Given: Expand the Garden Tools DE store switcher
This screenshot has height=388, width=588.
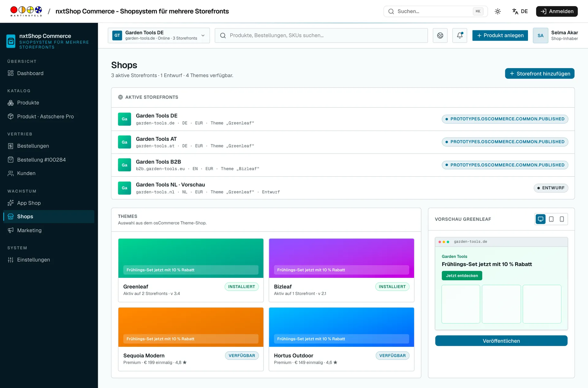Looking at the screenshot, I should pos(159,35).
